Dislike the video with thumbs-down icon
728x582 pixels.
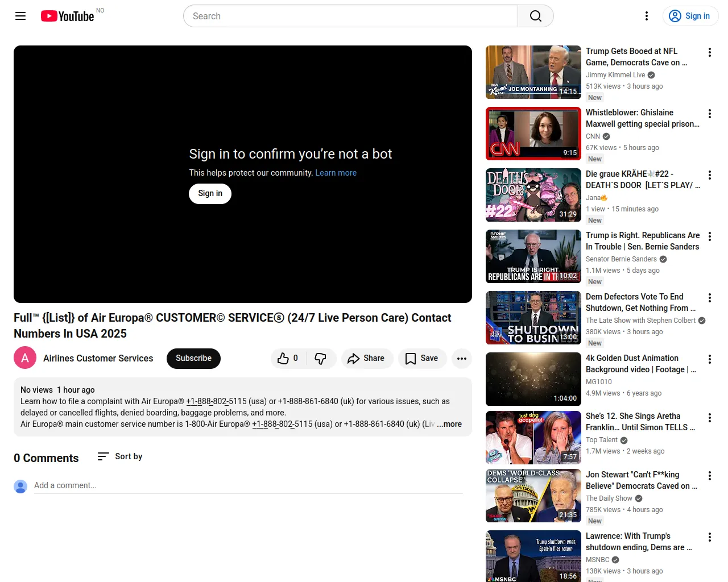pos(321,359)
